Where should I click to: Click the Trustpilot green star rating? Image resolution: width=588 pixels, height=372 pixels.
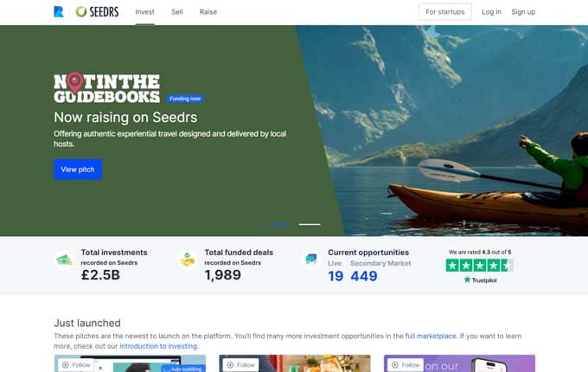pos(479,266)
